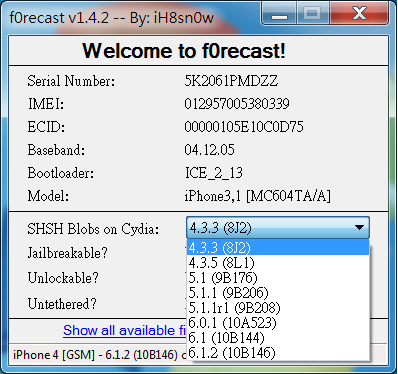This screenshot has height=374, width=398.
Task: Click the Model: label
Action: click(x=48, y=196)
